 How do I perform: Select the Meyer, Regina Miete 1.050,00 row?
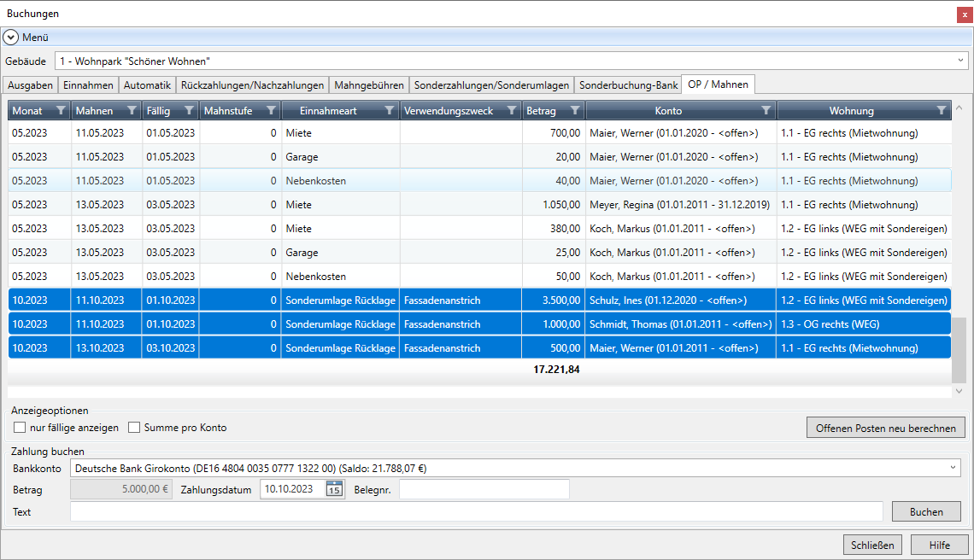click(x=479, y=205)
